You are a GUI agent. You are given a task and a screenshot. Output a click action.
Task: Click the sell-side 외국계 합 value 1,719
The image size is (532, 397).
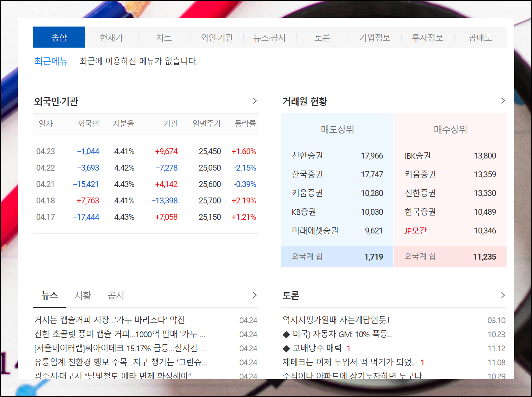[x=374, y=257]
